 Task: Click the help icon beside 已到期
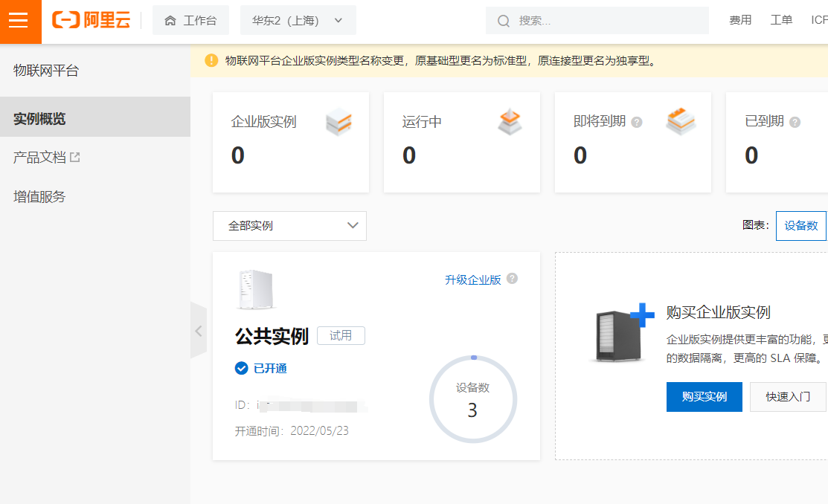795,122
